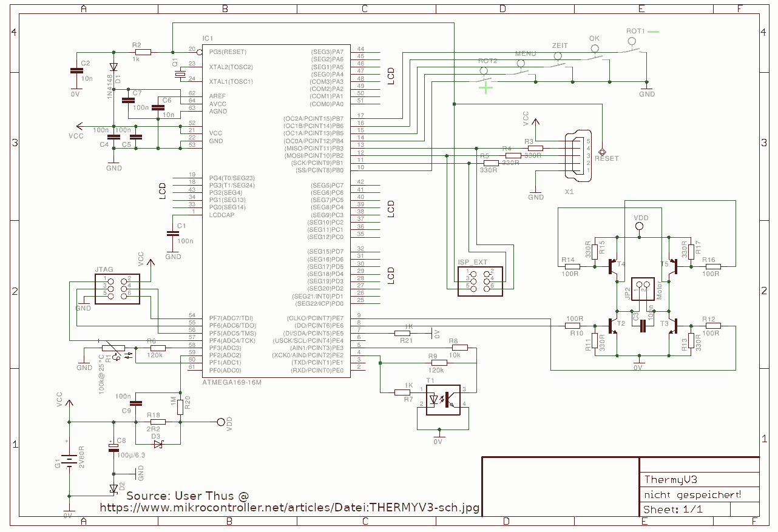Select the R8 10k resistor
The width and height of the screenshot is (778, 532).
click(459, 348)
